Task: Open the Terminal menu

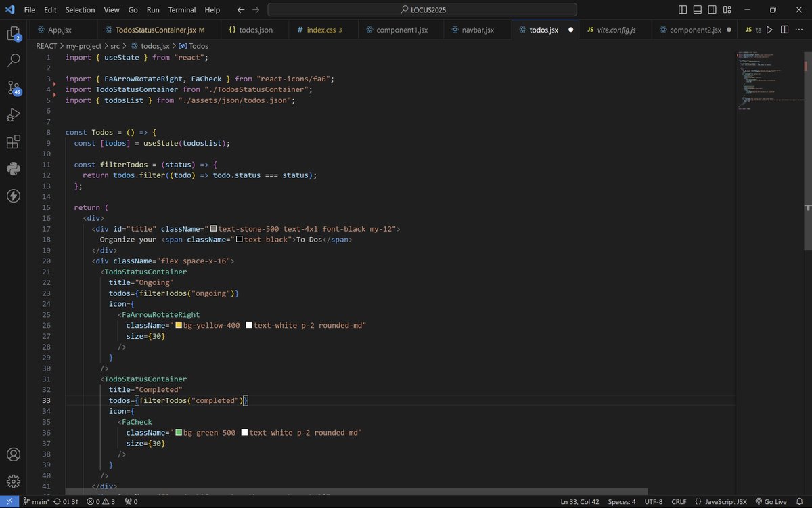Action: click(x=182, y=10)
